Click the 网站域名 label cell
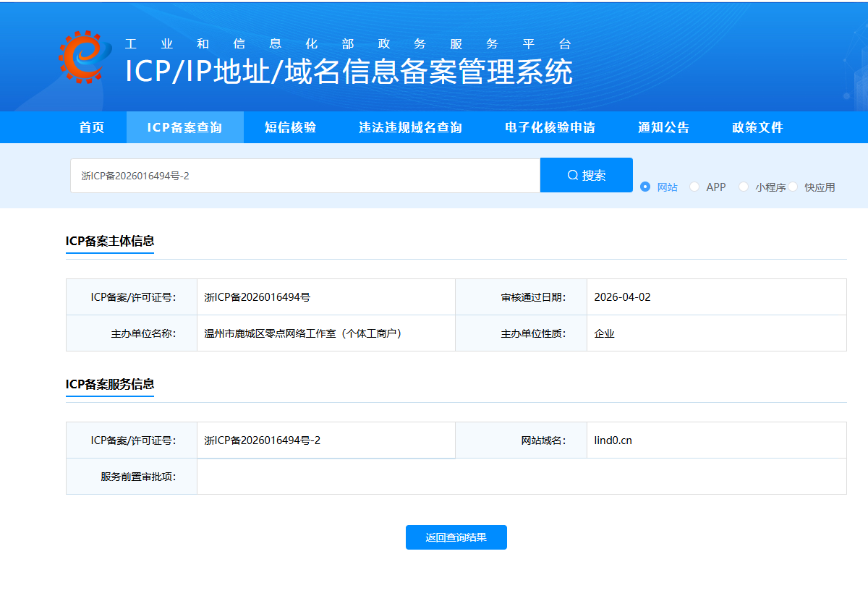868x614 pixels. click(521, 440)
